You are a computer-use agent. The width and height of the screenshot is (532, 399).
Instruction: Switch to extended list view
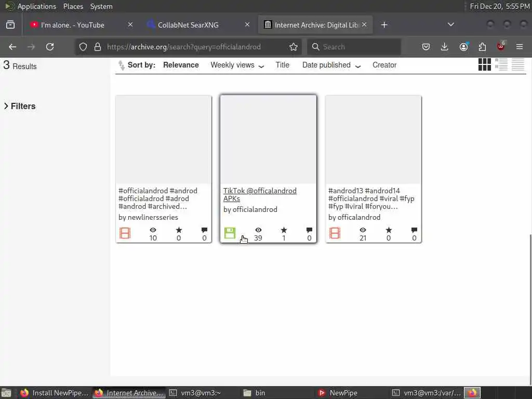coord(501,64)
